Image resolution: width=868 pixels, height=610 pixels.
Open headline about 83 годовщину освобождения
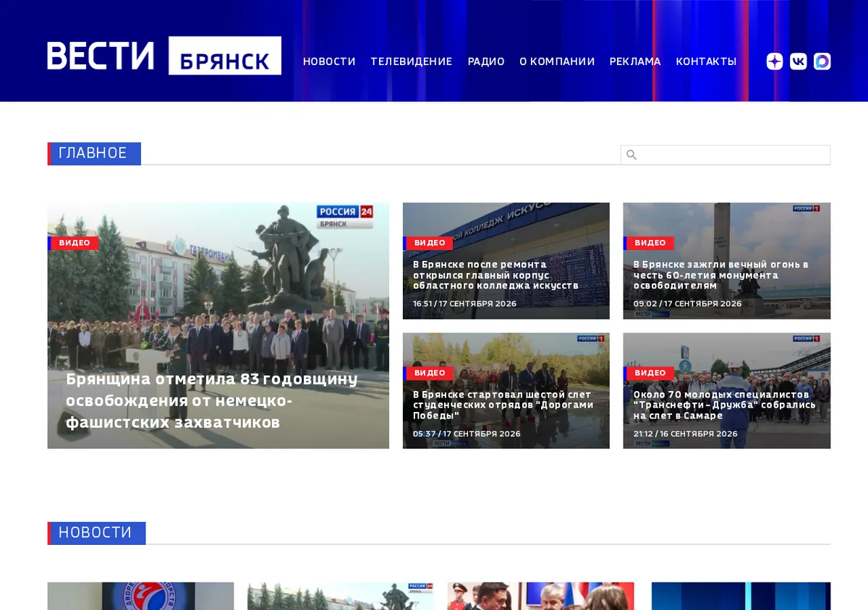(212, 400)
